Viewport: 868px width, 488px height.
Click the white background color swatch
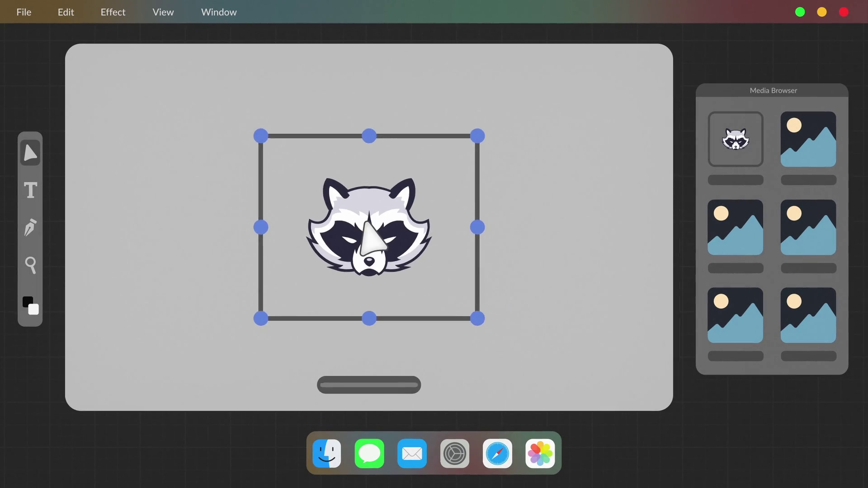click(x=34, y=310)
